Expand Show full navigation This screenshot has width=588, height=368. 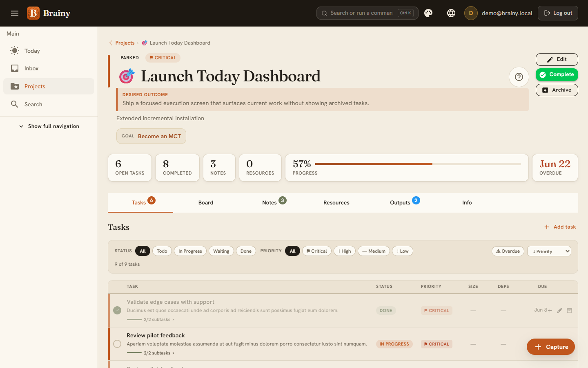pos(49,126)
